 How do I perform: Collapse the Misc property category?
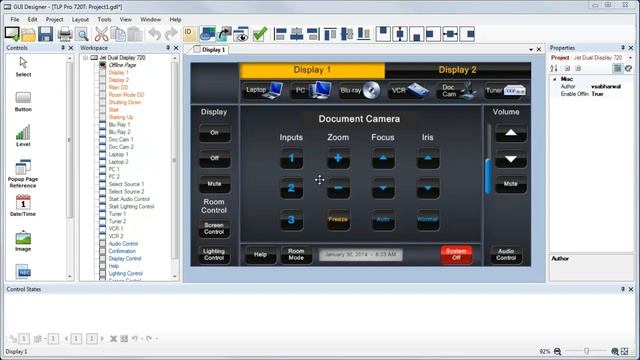tap(554, 79)
